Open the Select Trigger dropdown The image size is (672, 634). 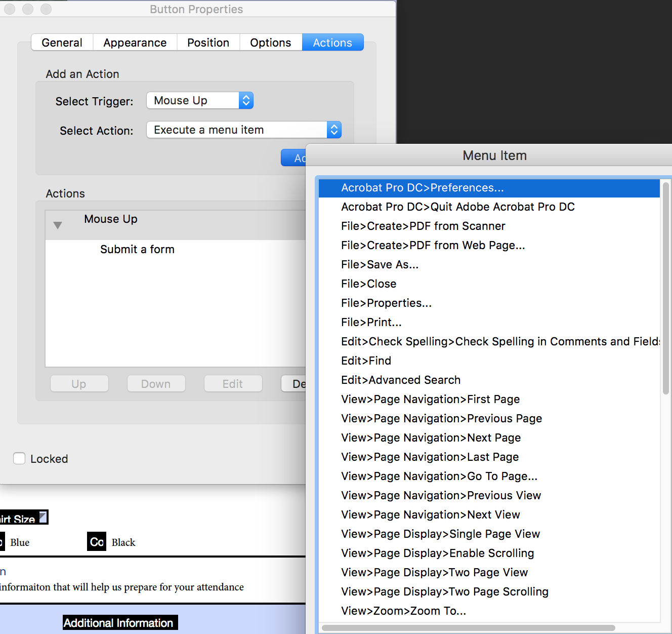(x=199, y=100)
